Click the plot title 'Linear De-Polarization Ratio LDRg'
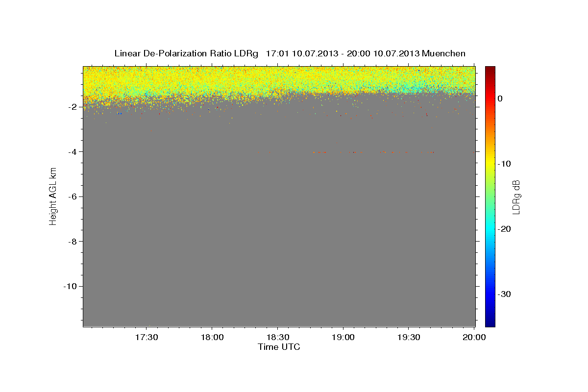 [186, 53]
